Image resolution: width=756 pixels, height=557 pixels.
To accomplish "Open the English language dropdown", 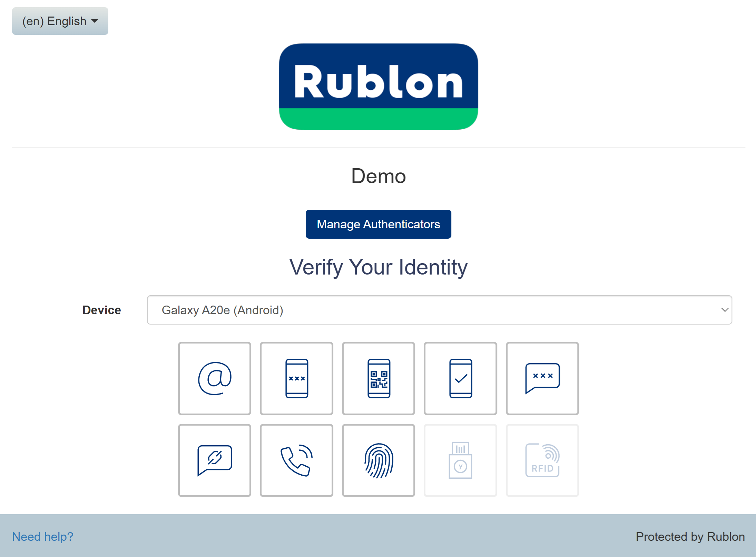I will 60,21.
